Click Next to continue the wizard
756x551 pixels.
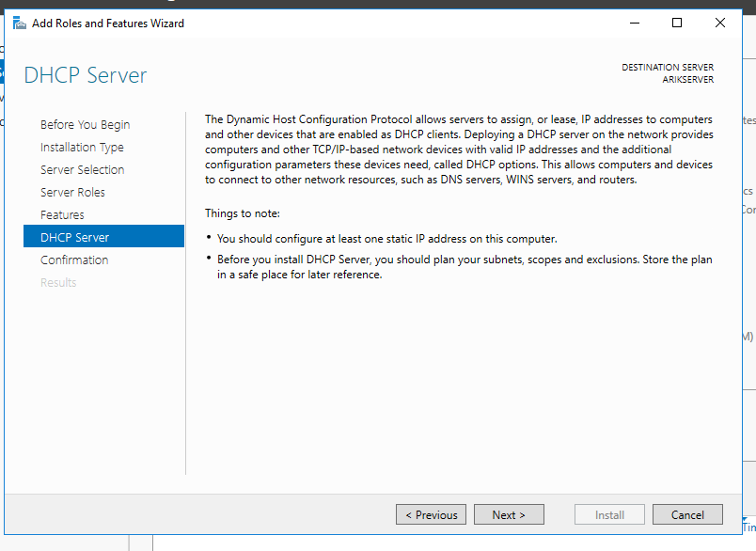509,515
